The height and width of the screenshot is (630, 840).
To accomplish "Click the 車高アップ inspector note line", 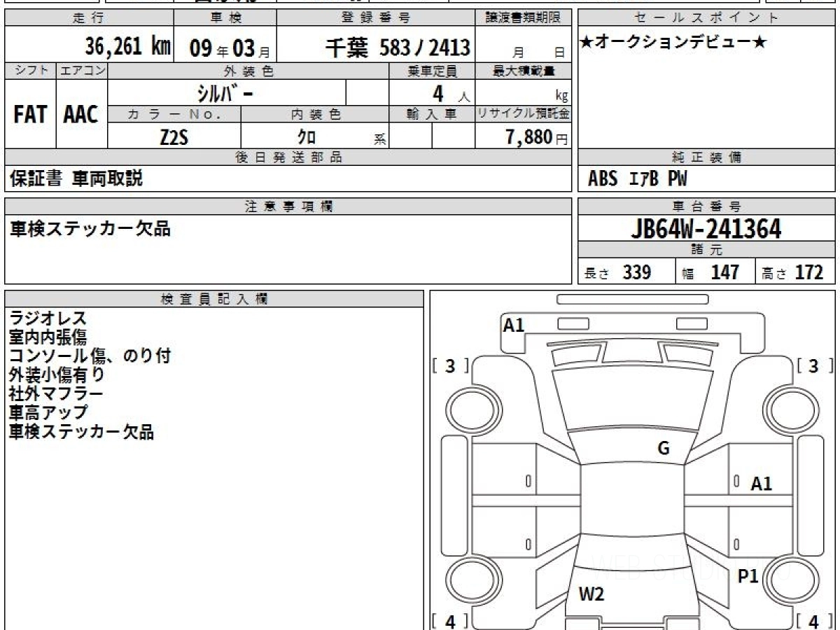I will (x=48, y=412).
